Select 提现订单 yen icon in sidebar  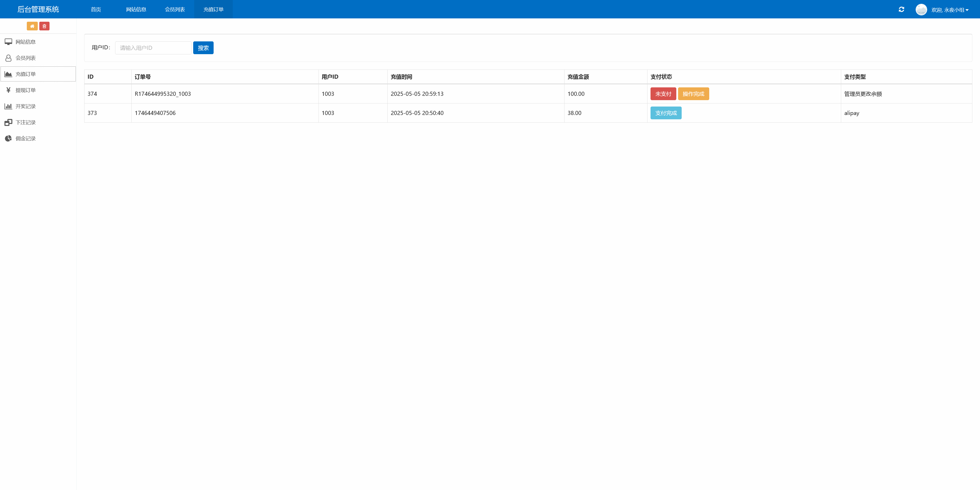pos(8,90)
